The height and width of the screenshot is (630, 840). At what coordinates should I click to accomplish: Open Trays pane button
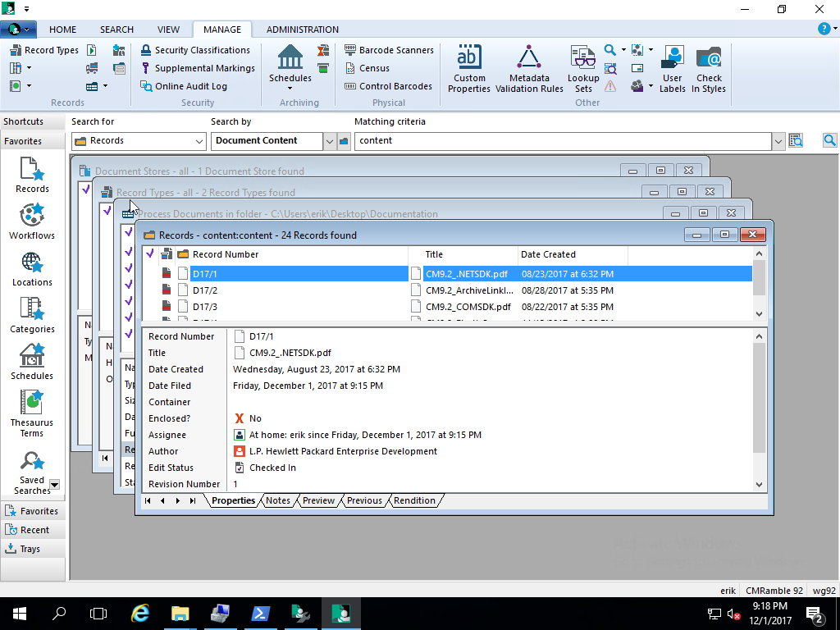point(32,549)
